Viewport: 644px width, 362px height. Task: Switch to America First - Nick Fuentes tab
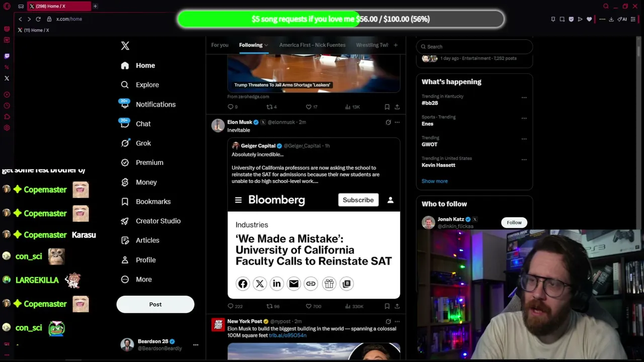pyautogui.click(x=312, y=45)
